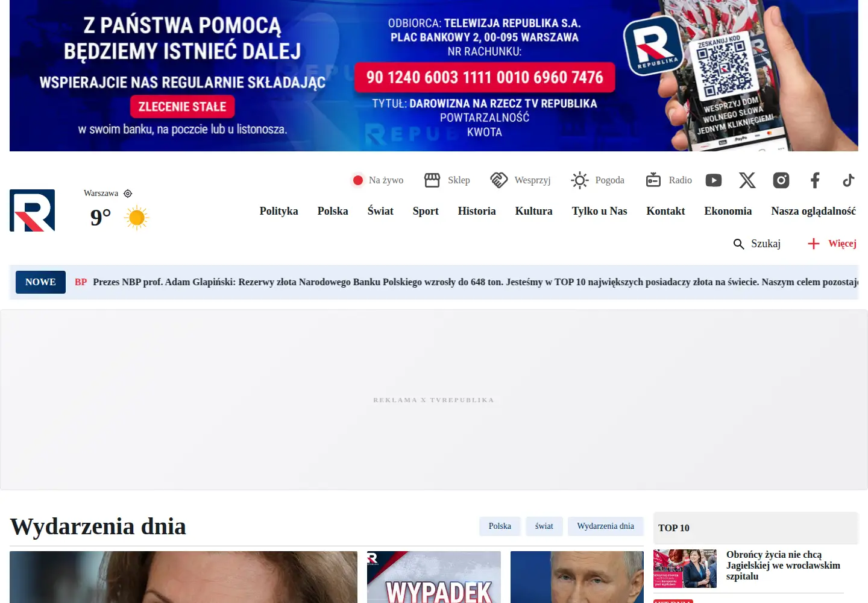Click the Wesprzyj handshake icon
The height and width of the screenshot is (603, 868).
click(499, 180)
